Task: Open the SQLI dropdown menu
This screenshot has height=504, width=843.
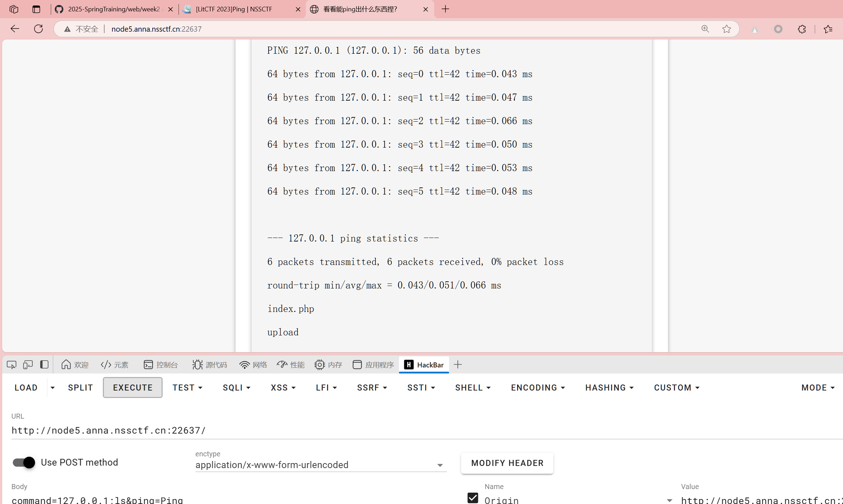Action: [237, 388]
